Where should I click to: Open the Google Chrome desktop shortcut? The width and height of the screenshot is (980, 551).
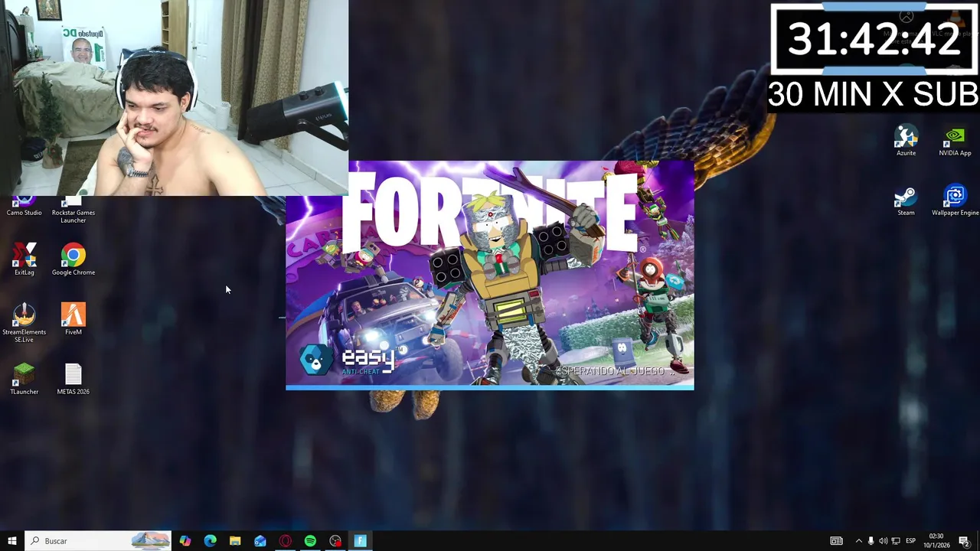coord(73,260)
